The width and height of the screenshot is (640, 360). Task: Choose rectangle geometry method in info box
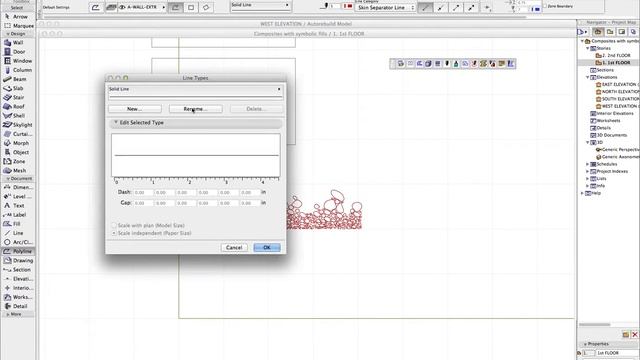[191, 7]
